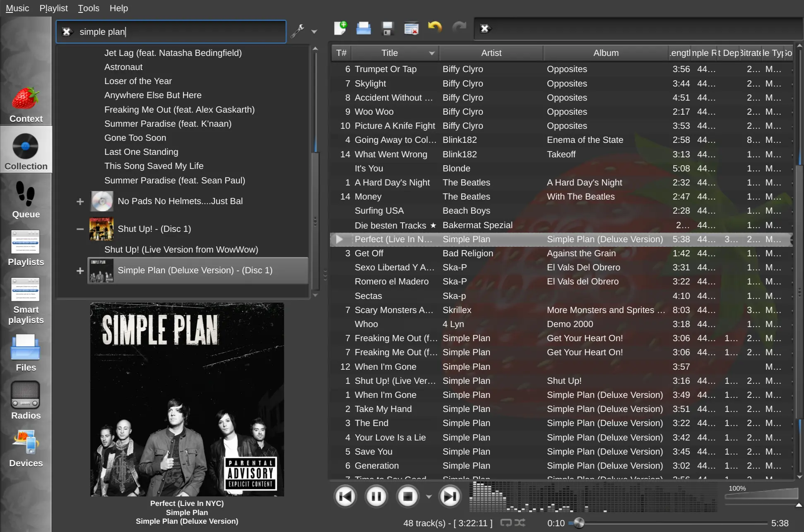Toggle repeat mode
Screen dimensions: 804x532
point(506,523)
